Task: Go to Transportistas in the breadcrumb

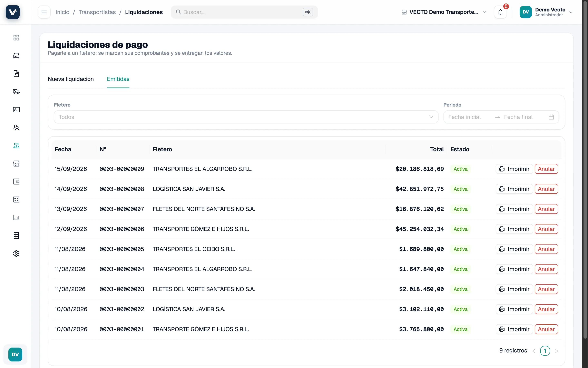Action: (x=97, y=12)
